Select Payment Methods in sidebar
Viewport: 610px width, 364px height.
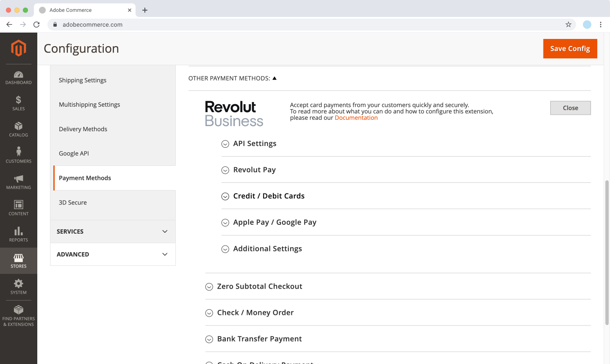tap(114, 178)
